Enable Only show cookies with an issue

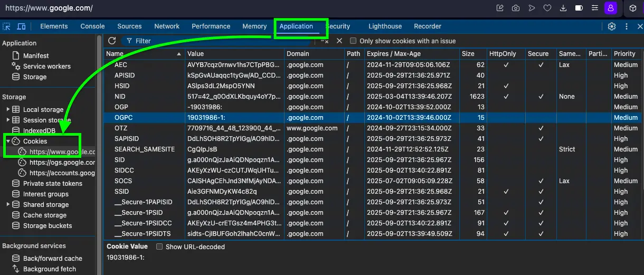coord(353,41)
